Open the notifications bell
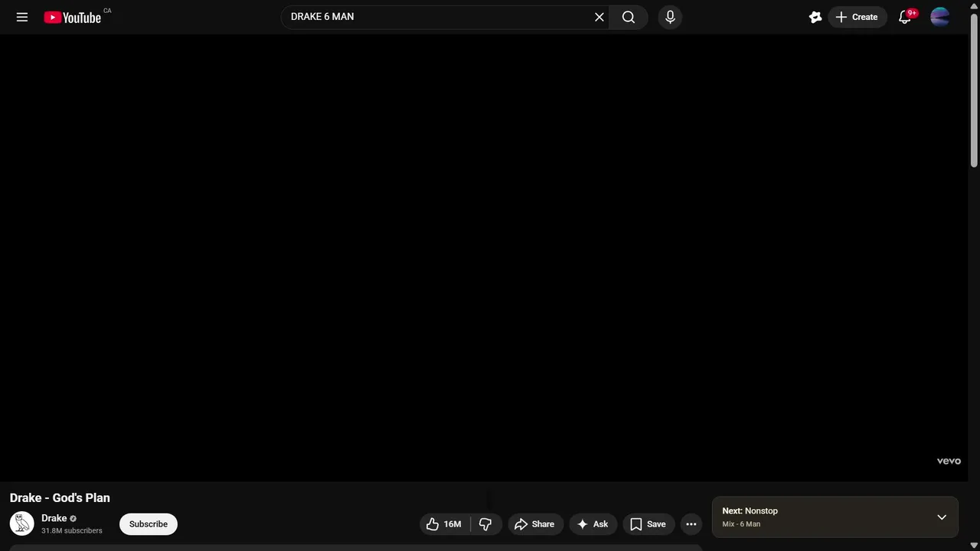980x551 pixels. pos(905,17)
